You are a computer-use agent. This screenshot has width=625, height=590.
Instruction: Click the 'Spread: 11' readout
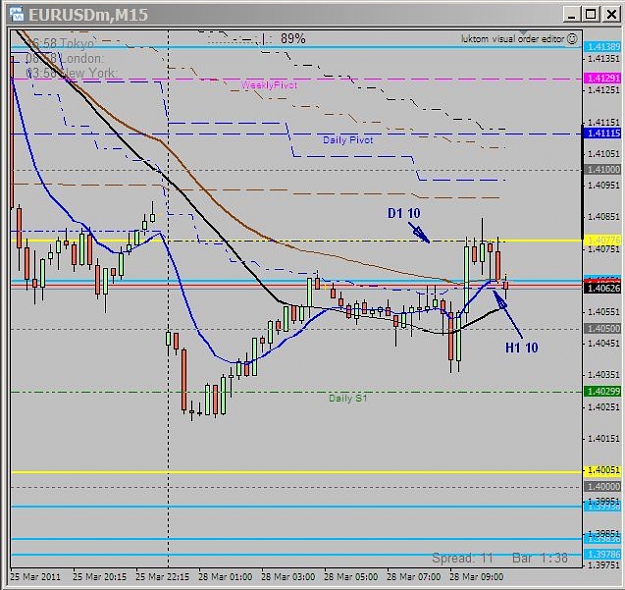coord(462,558)
